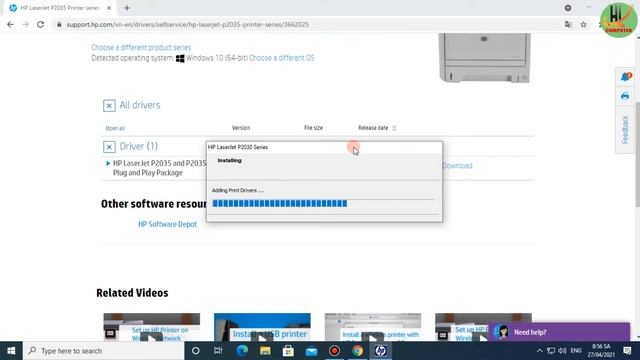Click the print page sidebar icon
Image resolution: width=640 pixels, height=360 pixels.
(625, 96)
